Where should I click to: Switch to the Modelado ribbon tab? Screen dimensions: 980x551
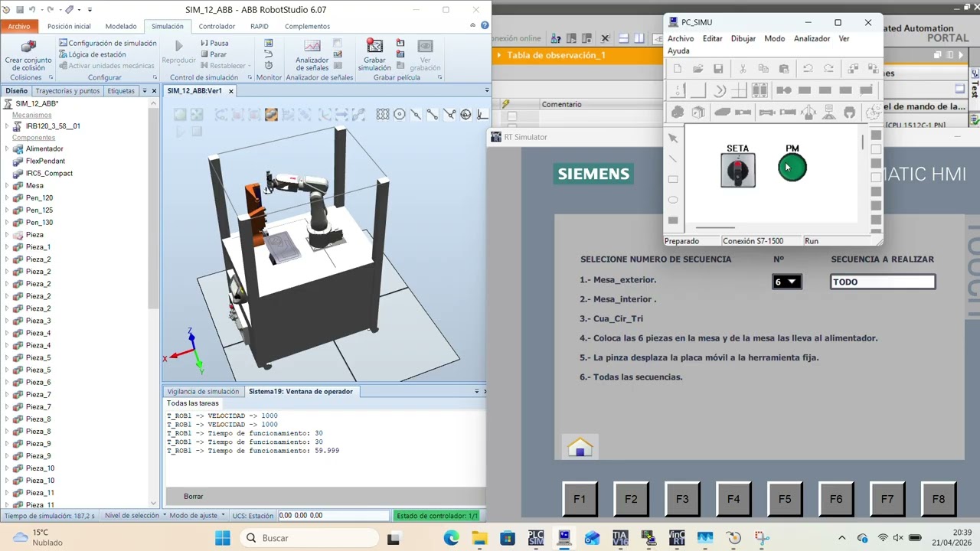[x=121, y=26]
